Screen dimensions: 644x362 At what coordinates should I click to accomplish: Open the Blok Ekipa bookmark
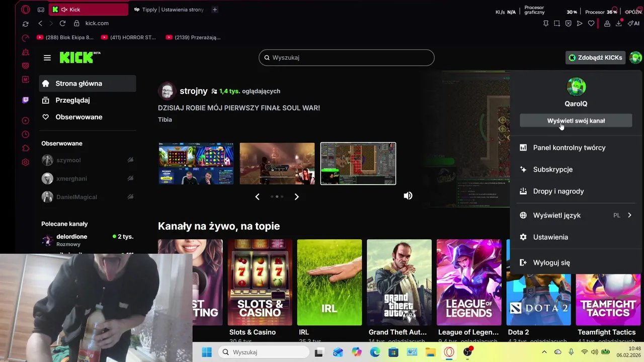point(65,37)
